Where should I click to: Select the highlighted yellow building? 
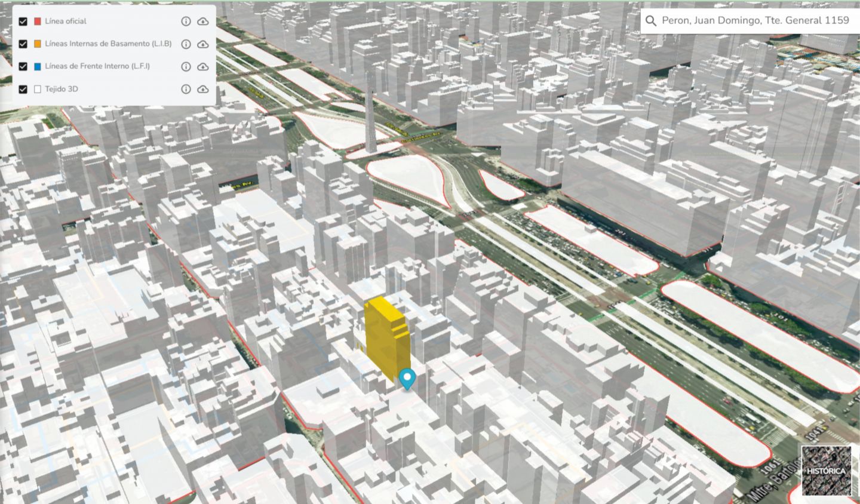[x=385, y=336]
